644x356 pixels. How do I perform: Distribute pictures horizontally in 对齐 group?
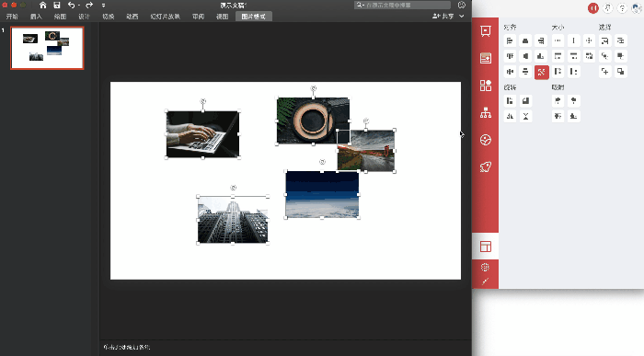510,72
